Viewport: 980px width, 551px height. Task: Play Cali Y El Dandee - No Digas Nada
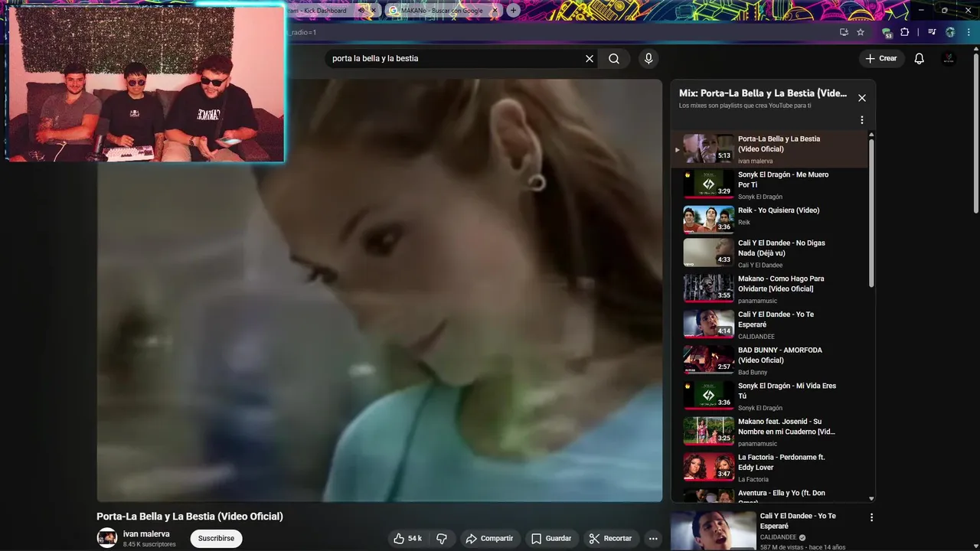(x=708, y=252)
